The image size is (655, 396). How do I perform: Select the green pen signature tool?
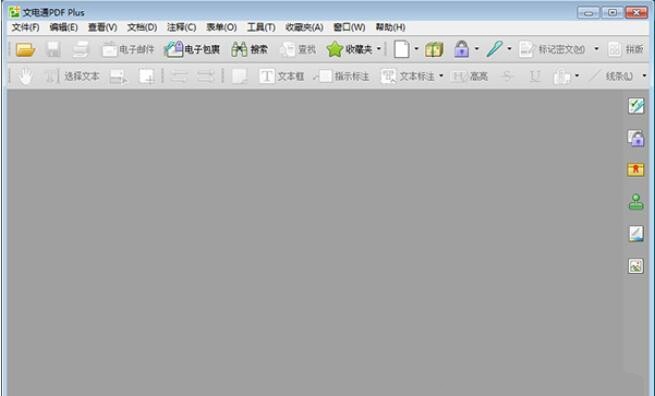coord(494,49)
